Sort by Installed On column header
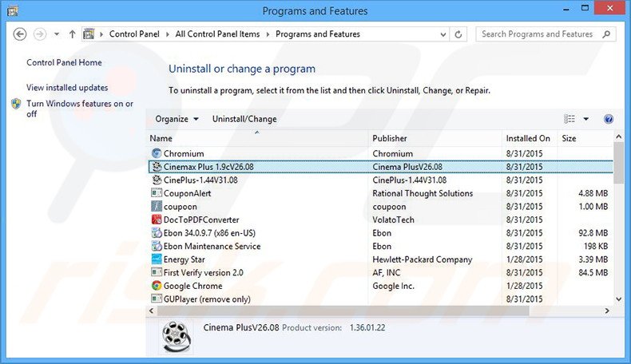This screenshot has height=364, width=631. point(530,138)
